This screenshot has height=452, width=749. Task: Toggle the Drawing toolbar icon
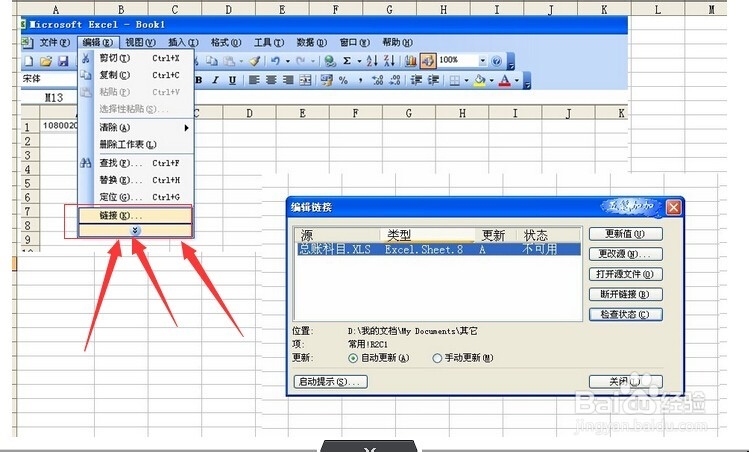point(428,61)
